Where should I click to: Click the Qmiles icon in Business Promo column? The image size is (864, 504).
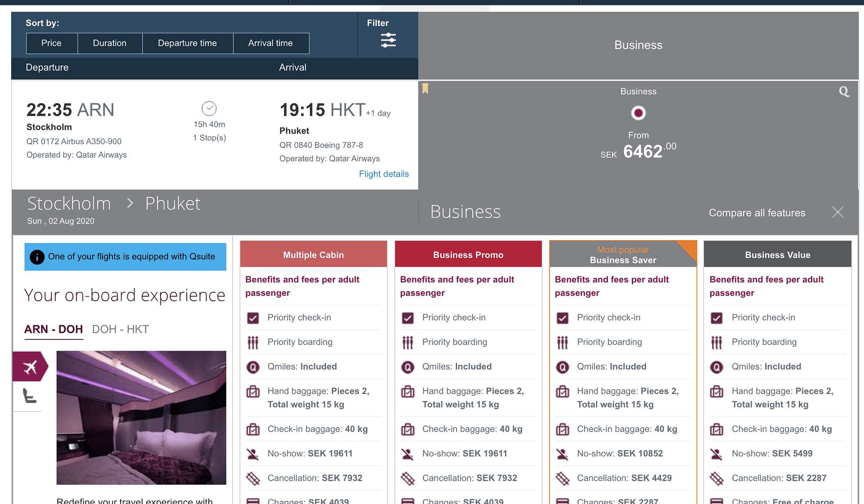[x=408, y=367]
